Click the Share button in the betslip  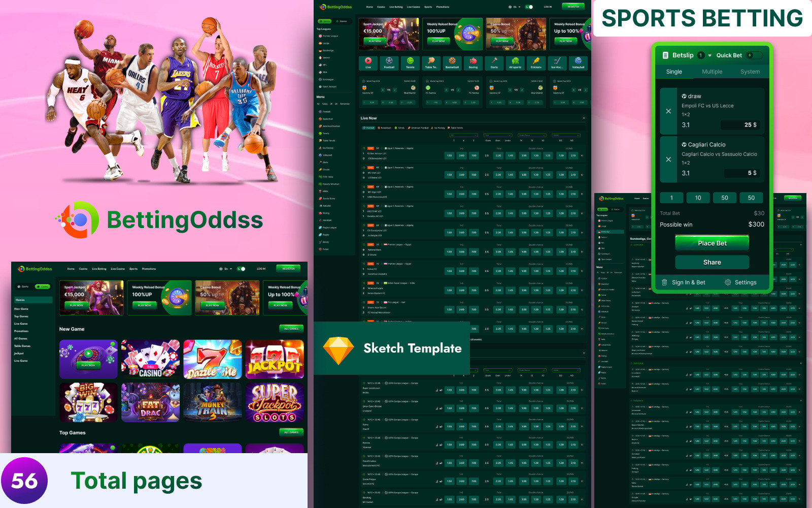point(712,262)
